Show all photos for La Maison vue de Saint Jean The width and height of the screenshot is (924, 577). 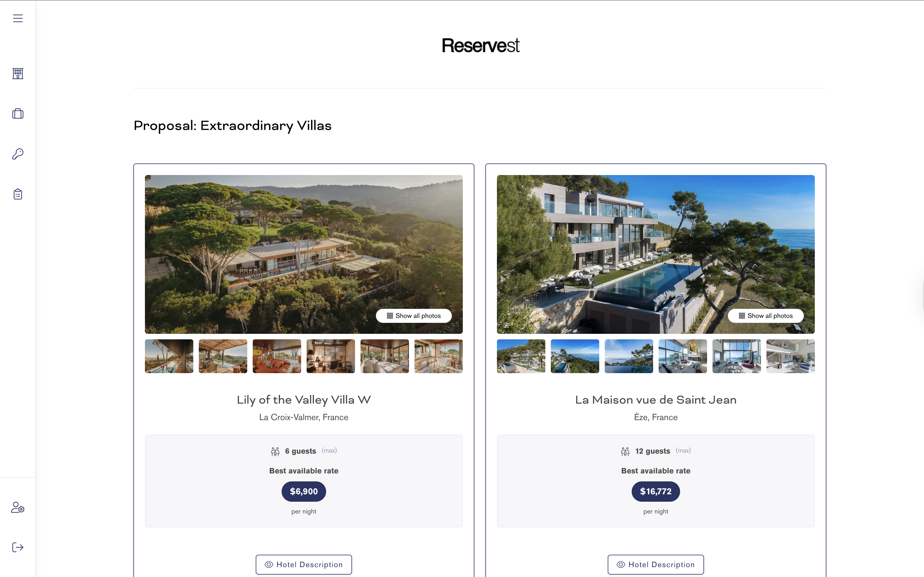pyautogui.click(x=766, y=316)
